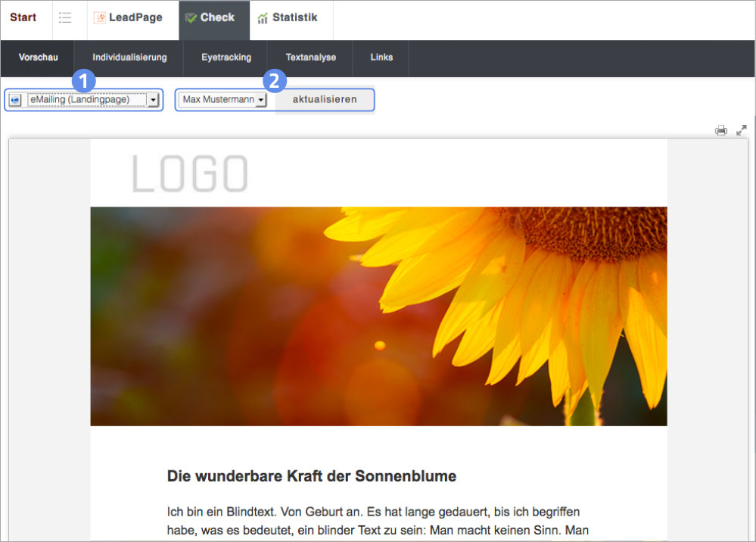
Task: Open the Textanalyse sub-tab
Action: [310, 58]
